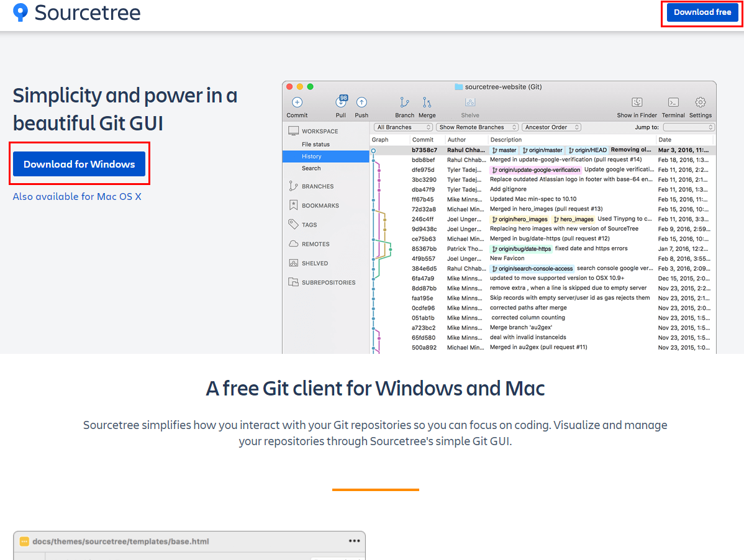Select commit dba47f9 Add gitignore

click(542, 189)
